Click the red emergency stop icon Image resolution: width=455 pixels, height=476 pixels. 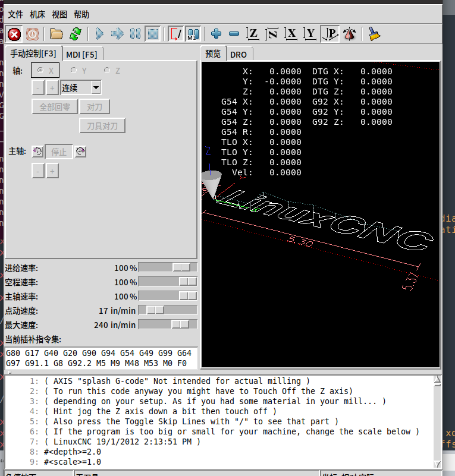[x=14, y=34]
